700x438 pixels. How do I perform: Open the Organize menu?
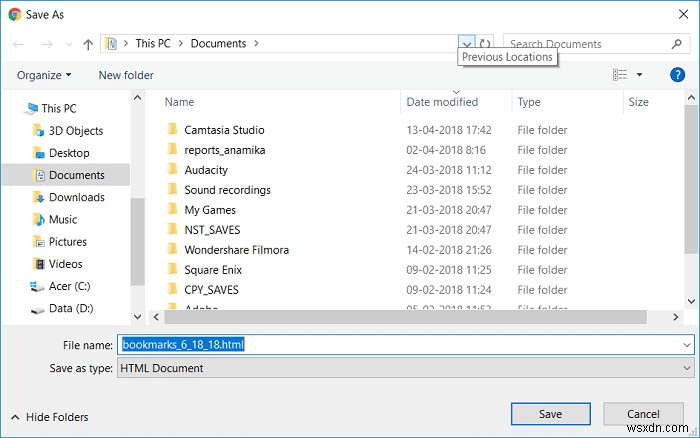(44, 75)
